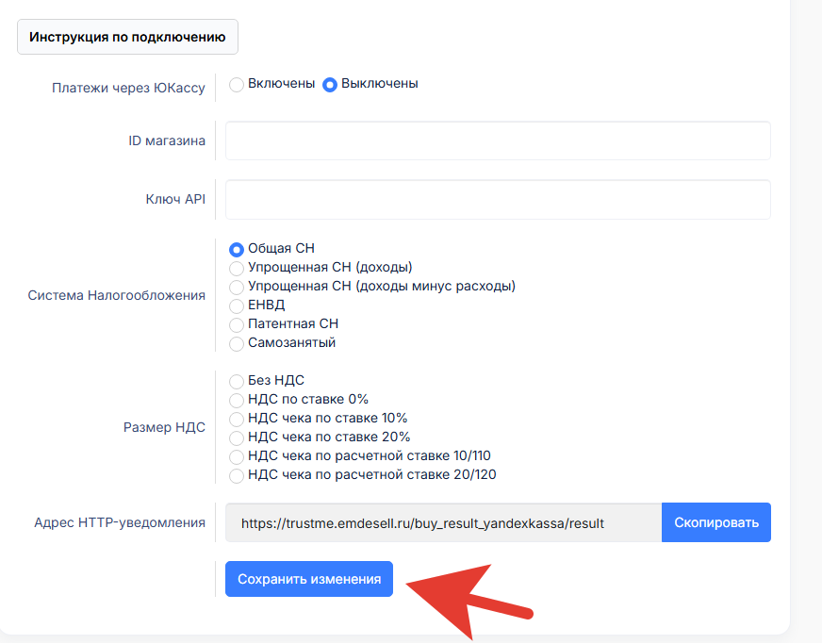Focus the Ключ API input field
Image resolution: width=822 pixels, height=644 pixels.
(498, 199)
